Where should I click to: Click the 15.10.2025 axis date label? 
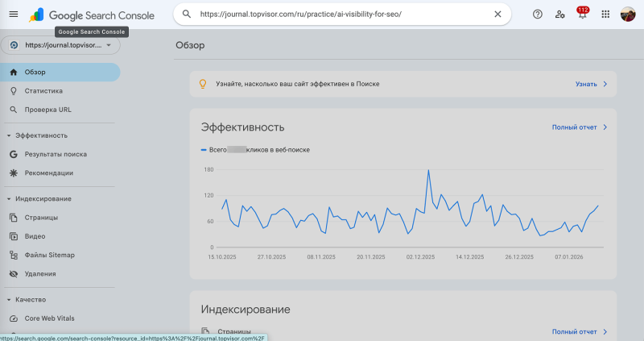click(222, 257)
